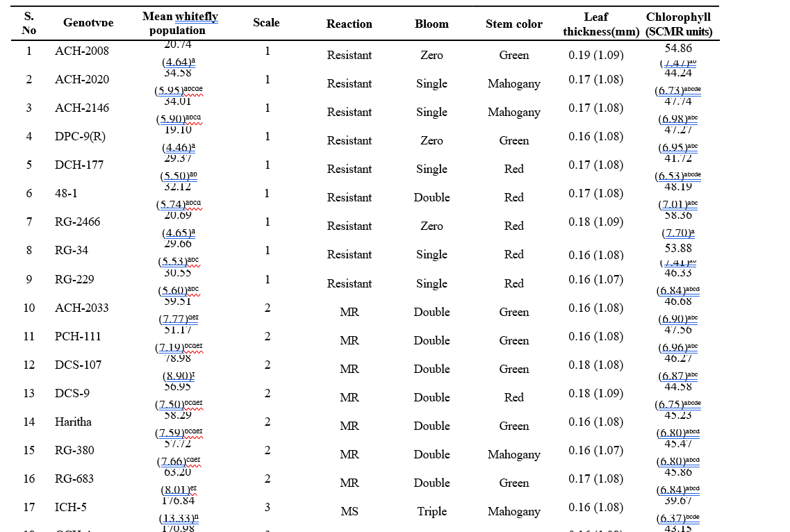The height and width of the screenshot is (532, 790).
Task: Select the DPC-9(R) genotype cell
Action: 80,136
